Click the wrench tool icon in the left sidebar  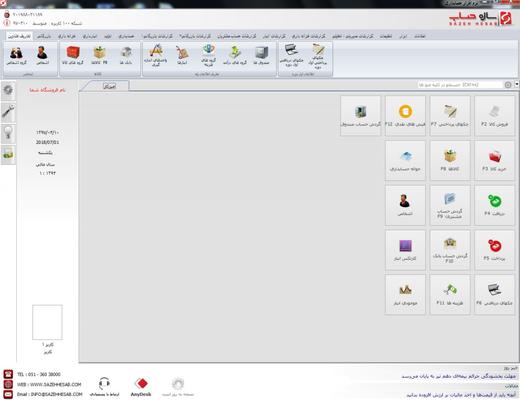coord(8,111)
